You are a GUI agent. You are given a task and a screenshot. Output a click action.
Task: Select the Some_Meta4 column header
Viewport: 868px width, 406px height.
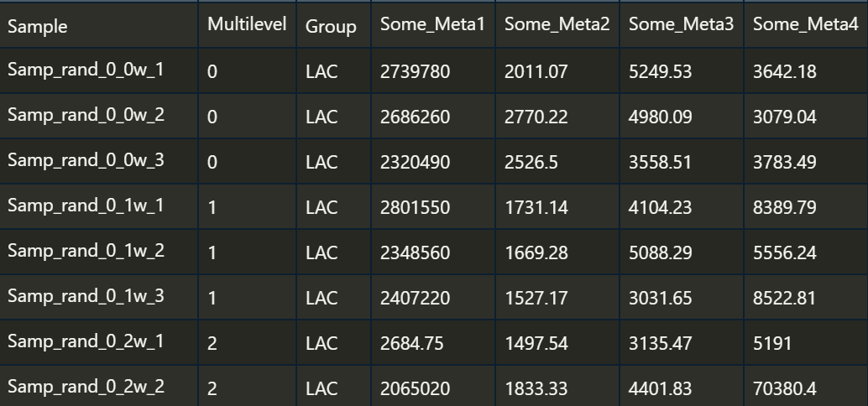tap(807, 25)
